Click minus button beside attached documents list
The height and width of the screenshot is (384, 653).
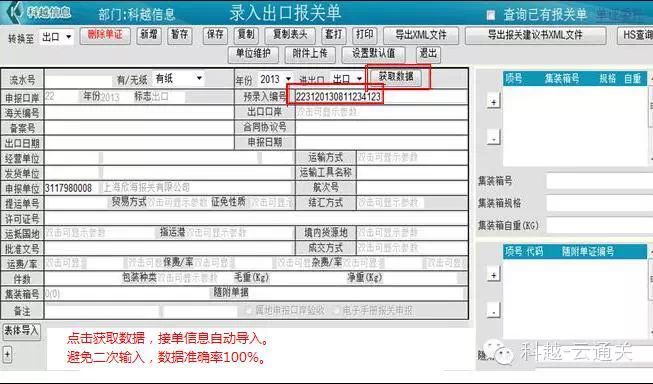tap(493, 311)
